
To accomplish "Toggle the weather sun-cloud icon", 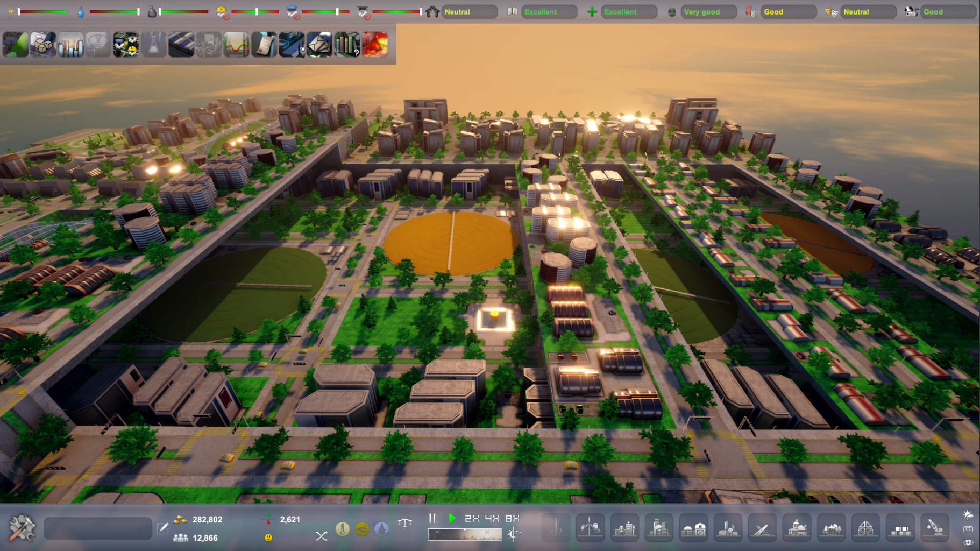I will (x=968, y=515).
